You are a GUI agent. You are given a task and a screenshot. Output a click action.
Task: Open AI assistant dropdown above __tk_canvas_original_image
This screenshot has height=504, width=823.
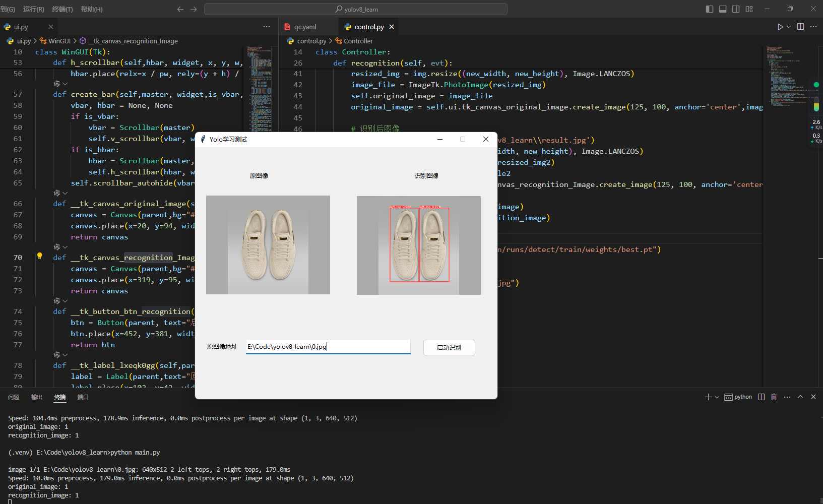(60, 193)
